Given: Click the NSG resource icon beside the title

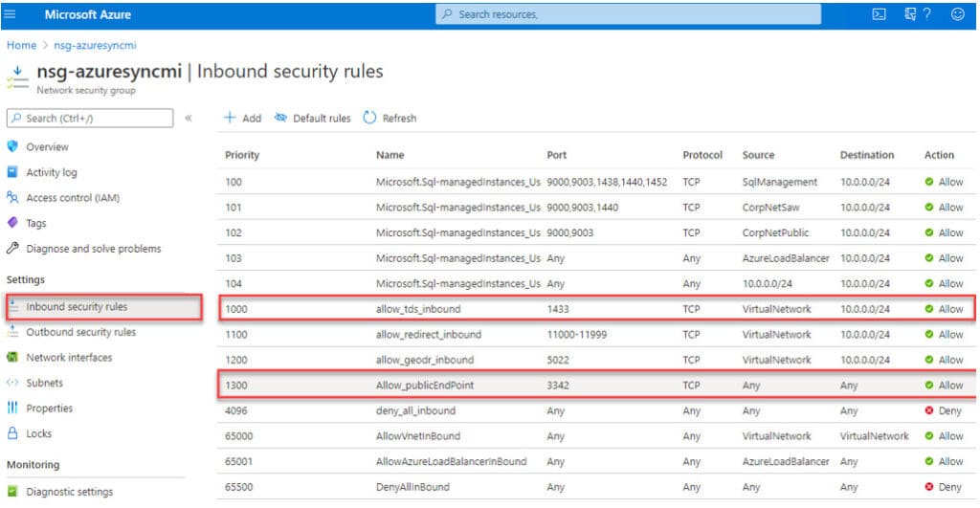Looking at the screenshot, I should 17,77.
